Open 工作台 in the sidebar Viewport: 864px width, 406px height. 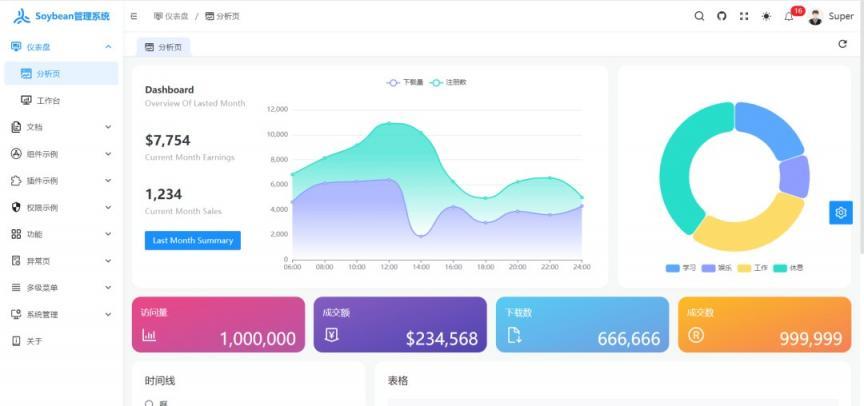coord(61,100)
